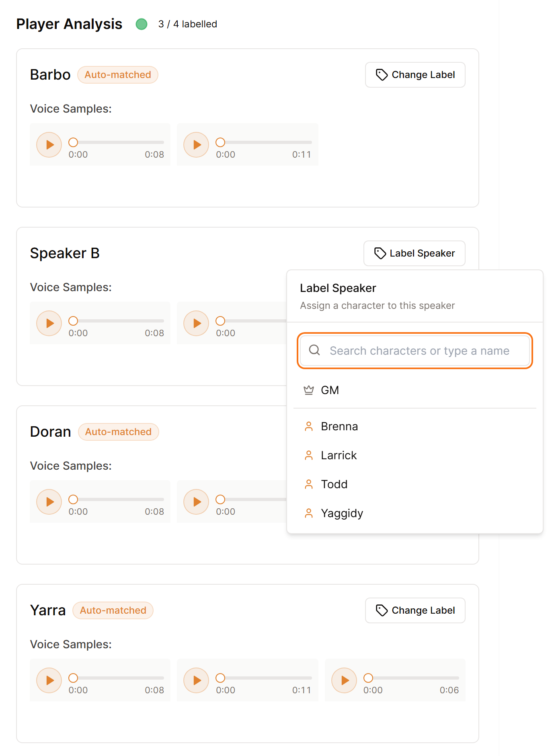Click Change Label button for Barbo
This screenshot has width=550, height=756.
pyautogui.click(x=415, y=75)
